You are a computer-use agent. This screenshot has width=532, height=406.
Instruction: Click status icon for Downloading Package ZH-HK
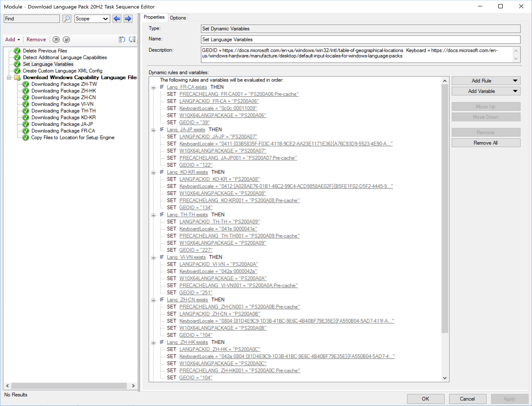point(26,91)
